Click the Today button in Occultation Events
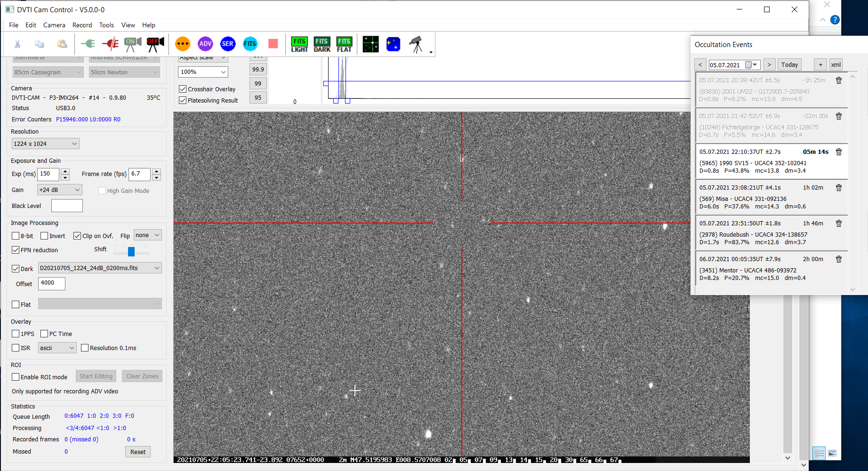 click(789, 64)
